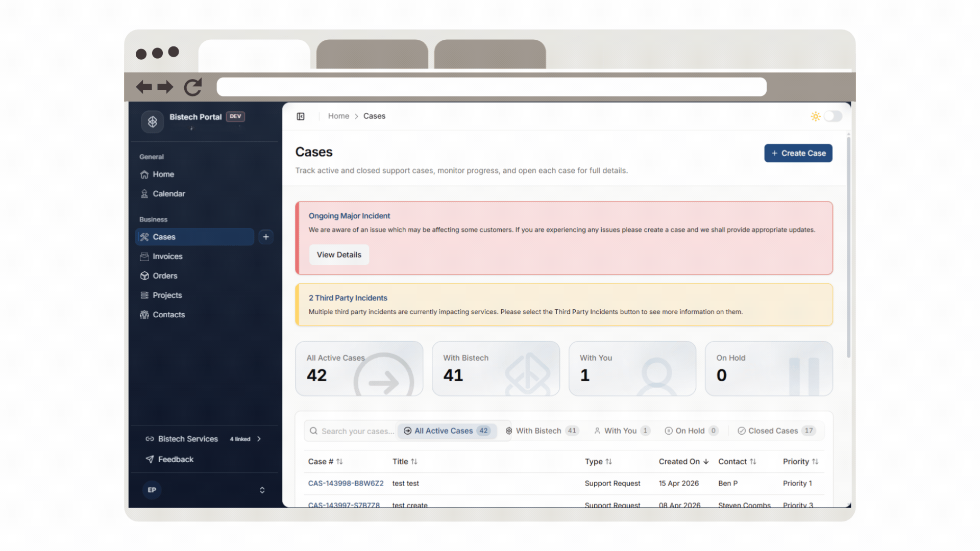Click the With Bistech 41 card
Image resolution: width=980 pixels, height=551 pixels.
tap(496, 368)
